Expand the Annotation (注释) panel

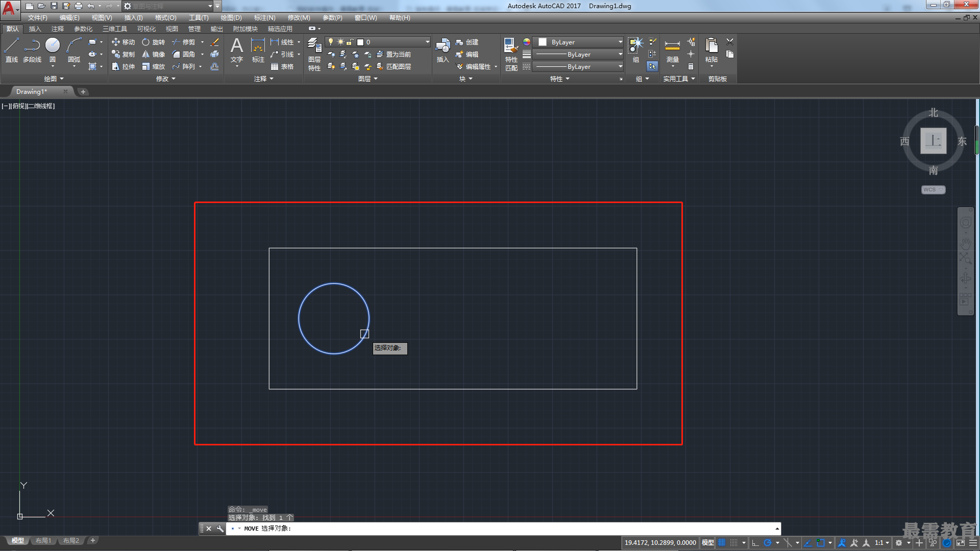264,79
